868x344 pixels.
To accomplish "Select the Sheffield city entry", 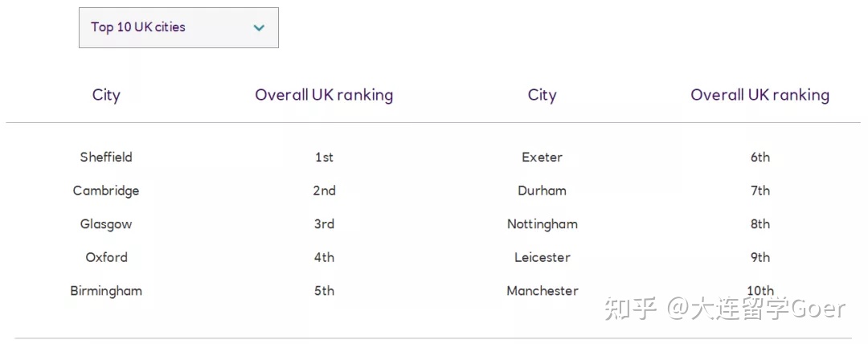I will click(x=106, y=157).
